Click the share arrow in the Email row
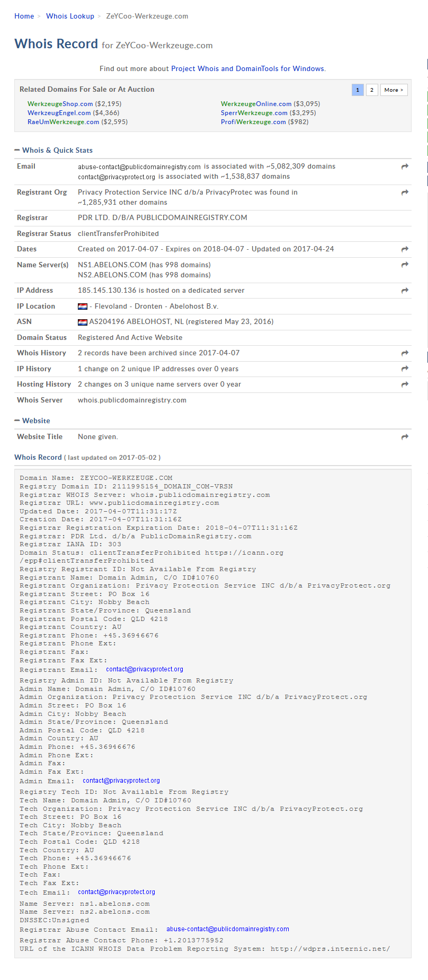The image size is (428, 980). coord(405,167)
